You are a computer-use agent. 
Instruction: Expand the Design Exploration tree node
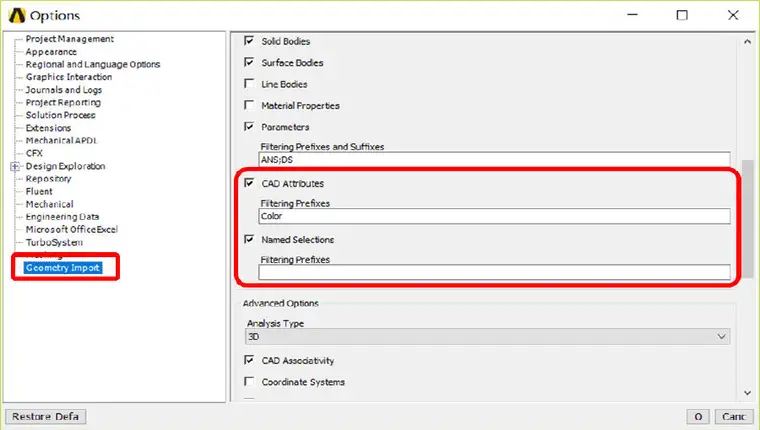pyautogui.click(x=15, y=166)
